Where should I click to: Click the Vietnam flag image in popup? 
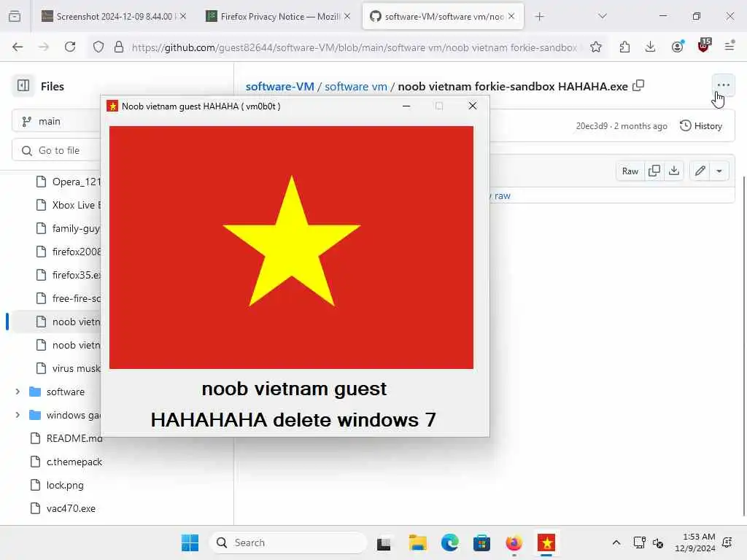[x=291, y=247]
